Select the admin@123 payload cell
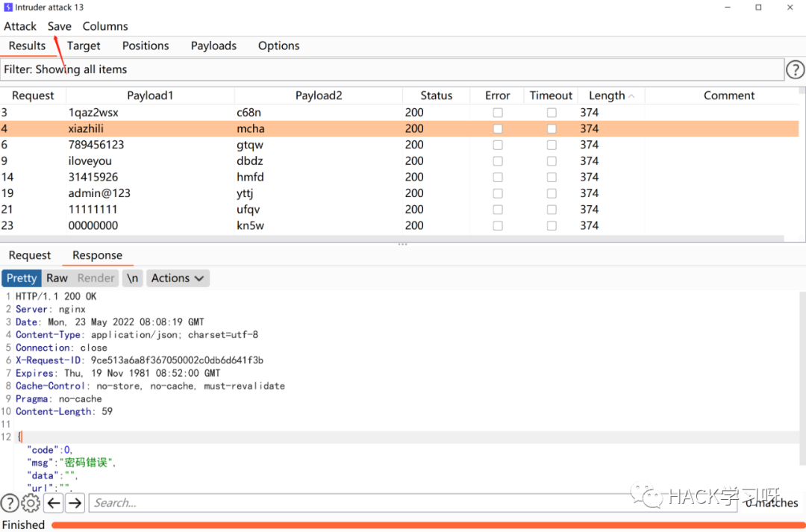806x532 pixels. pos(150,193)
